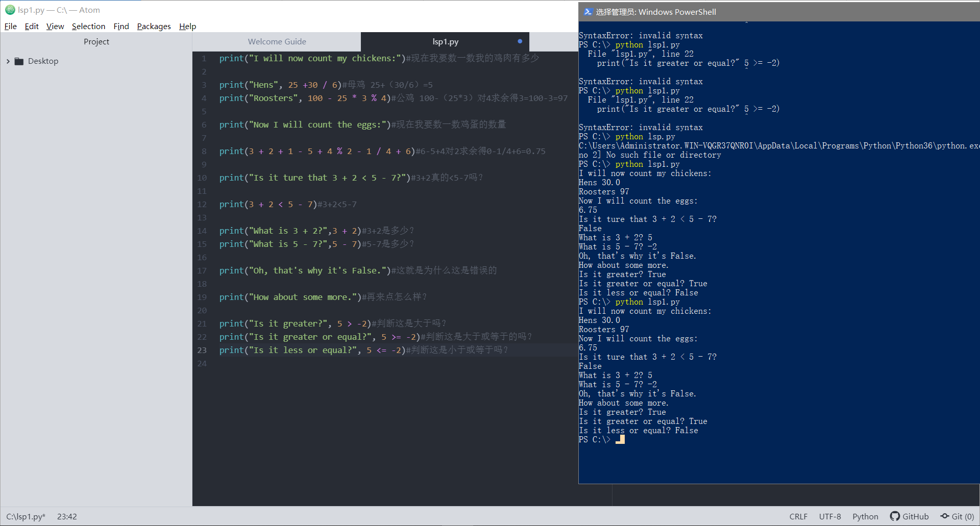
Task: Place cursor in print("Roosters" code line
Action: (x=393, y=98)
